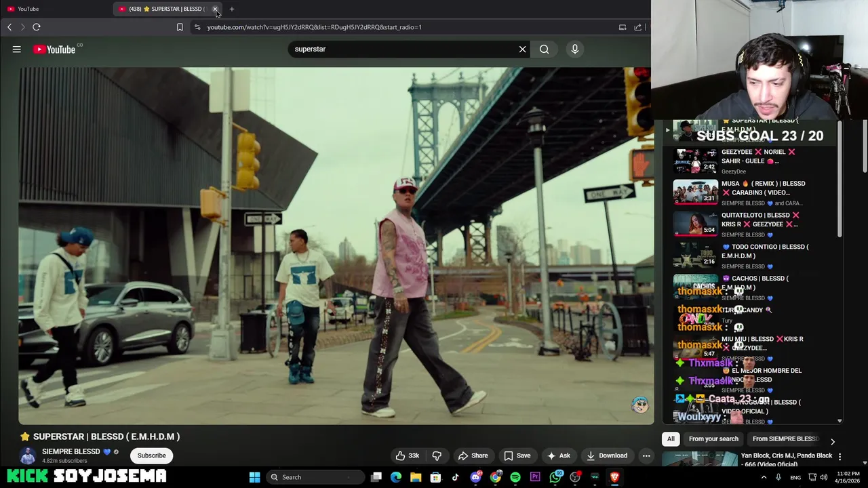The height and width of the screenshot is (488, 868).
Task: Bookmark this page in address bar
Action: (x=180, y=27)
